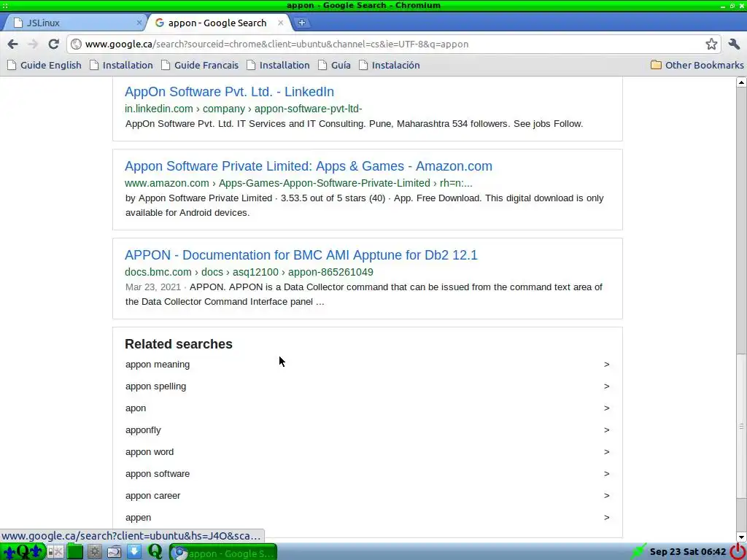The width and height of the screenshot is (747, 560).
Task: Click the arrow beside 'appon word'
Action: [606, 452]
